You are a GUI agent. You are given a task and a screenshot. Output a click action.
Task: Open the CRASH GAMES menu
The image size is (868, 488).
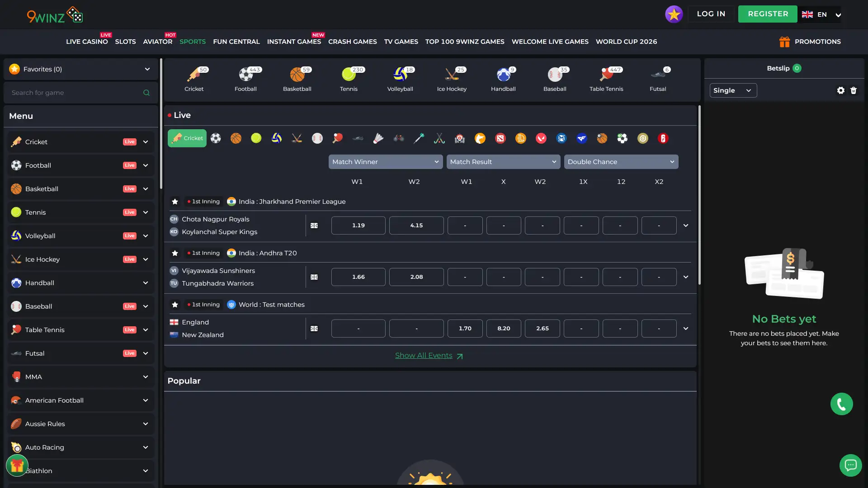coord(353,42)
